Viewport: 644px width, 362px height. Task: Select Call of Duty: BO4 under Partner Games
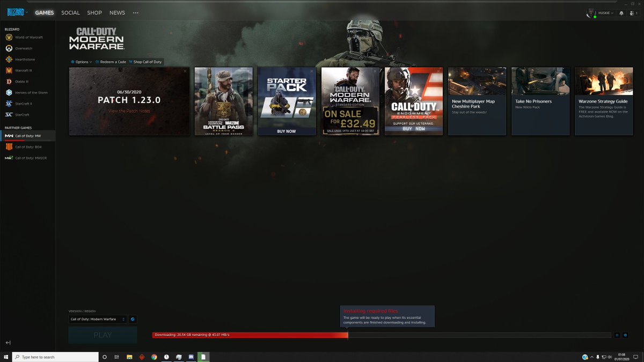(x=27, y=146)
